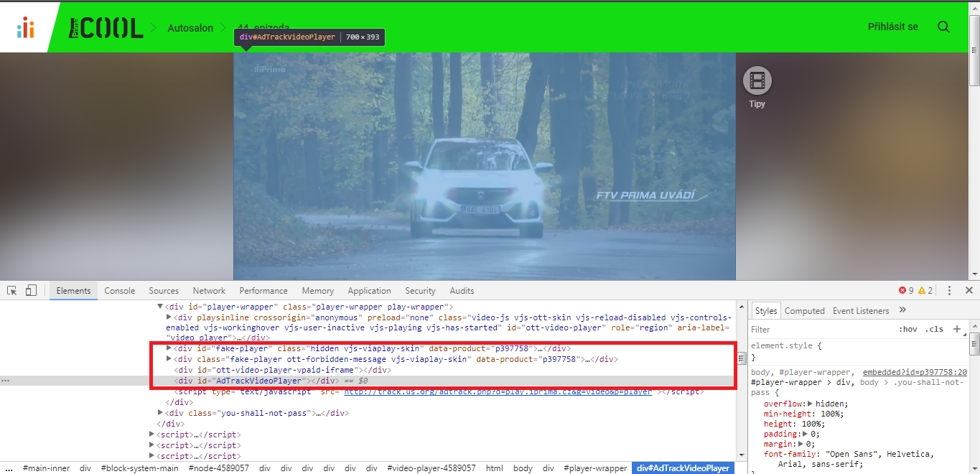Open the Network tab

[209, 291]
